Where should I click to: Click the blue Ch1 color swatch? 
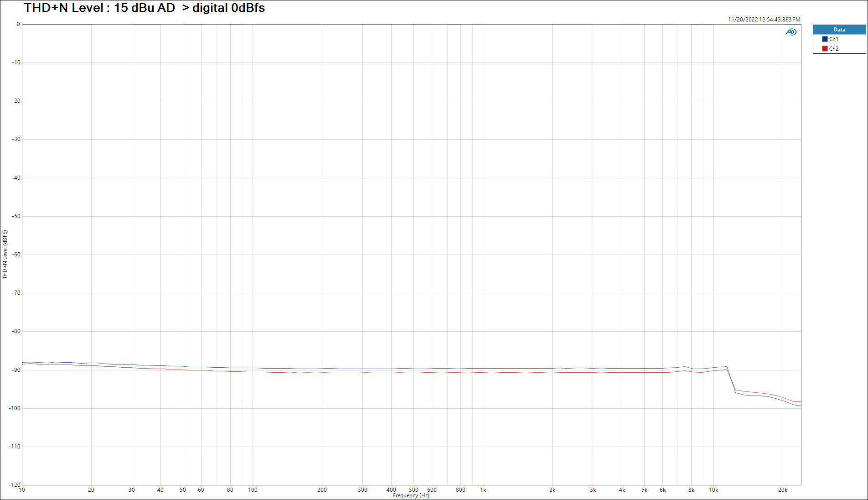click(825, 39)
